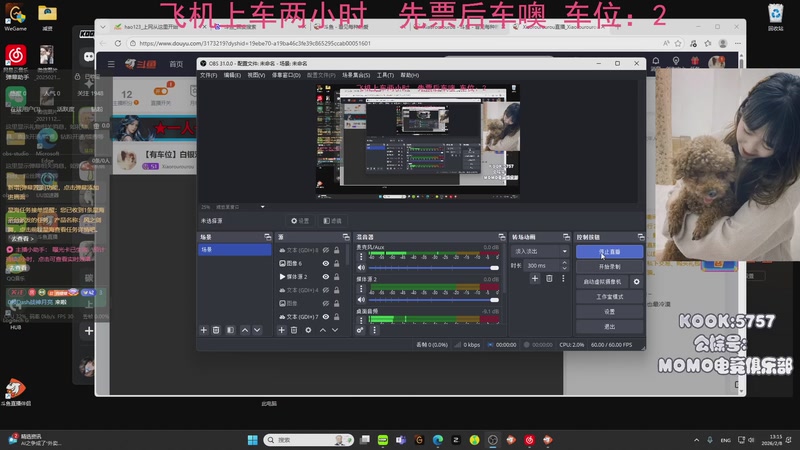Open the preview zoom percentage dropdown
800x450 pixels.
(x=262, y=207)
